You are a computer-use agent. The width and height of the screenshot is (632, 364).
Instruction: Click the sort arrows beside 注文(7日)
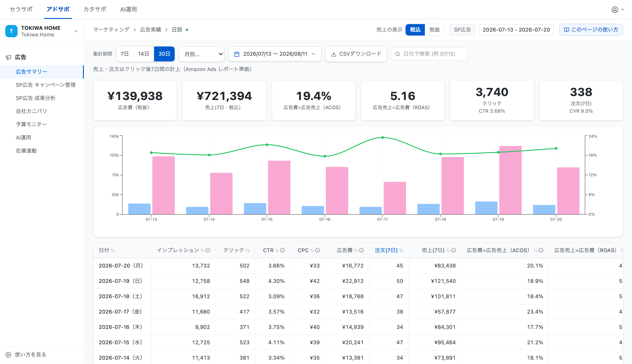(401, 250)
